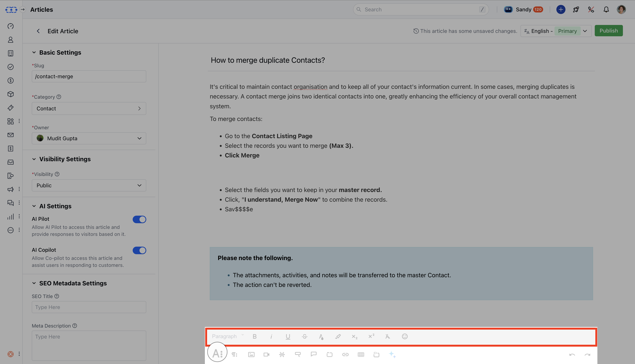Go back using Edit Article arrow
Image resolution: width=635 pixels, height=364 pixels.
tap(38, 31)
